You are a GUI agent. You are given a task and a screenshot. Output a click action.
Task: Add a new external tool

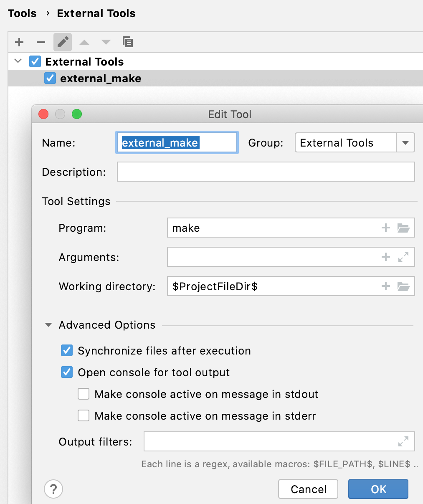pyautogui.click(x=19, y=42)
